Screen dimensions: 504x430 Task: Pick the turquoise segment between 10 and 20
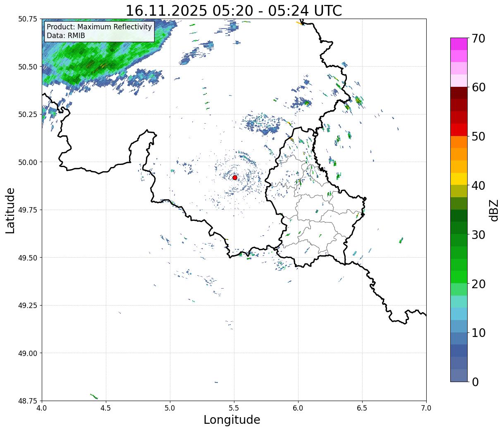[x=459, y=302]
